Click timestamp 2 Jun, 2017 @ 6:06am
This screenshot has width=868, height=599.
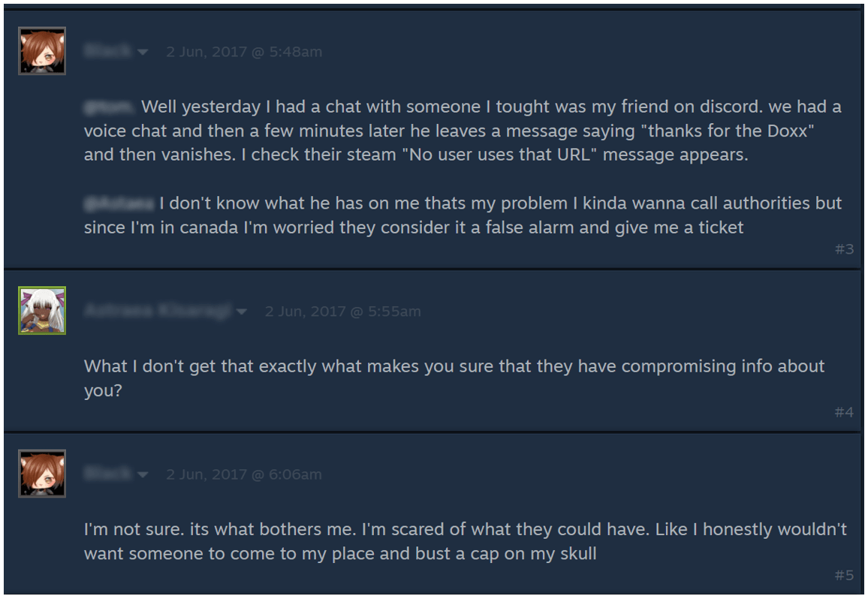[x=243, y=474]
